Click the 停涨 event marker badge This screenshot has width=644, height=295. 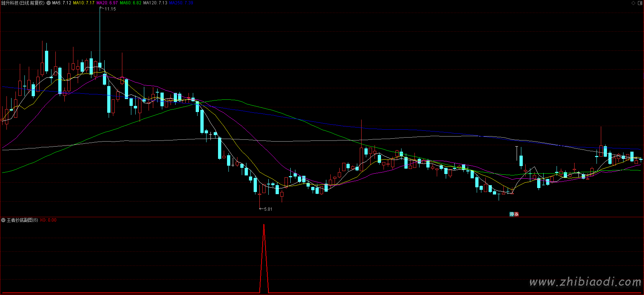pos(514,214)
